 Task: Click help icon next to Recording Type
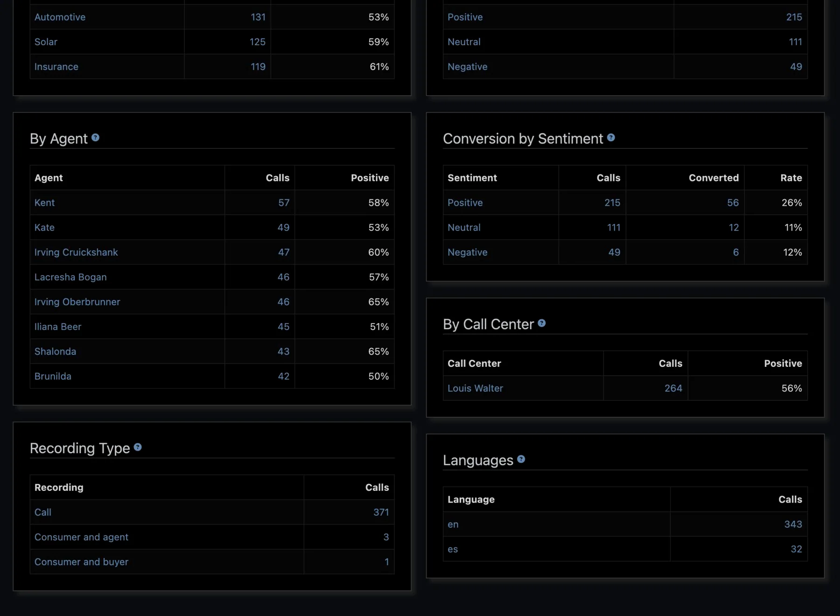click(138, 447)
